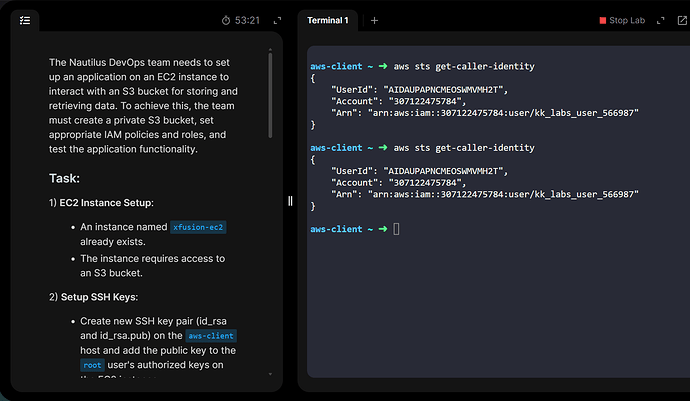Click the red Stop Lab square icon

[603, 20]
